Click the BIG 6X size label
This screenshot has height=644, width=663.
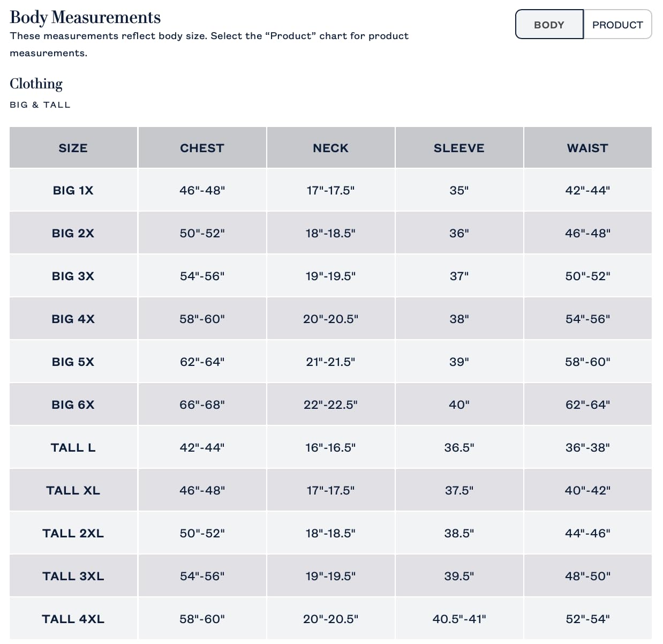click(73, 405)
